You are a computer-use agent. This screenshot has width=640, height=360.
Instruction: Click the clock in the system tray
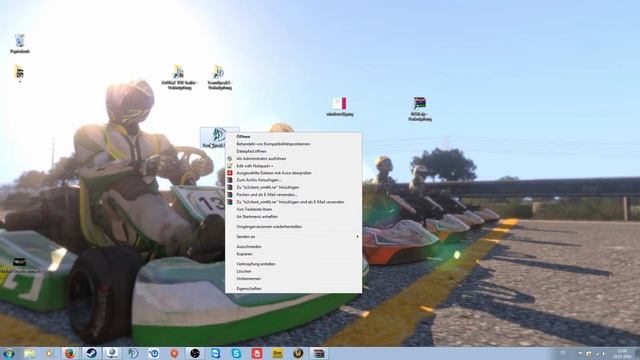tap(622, 353)
